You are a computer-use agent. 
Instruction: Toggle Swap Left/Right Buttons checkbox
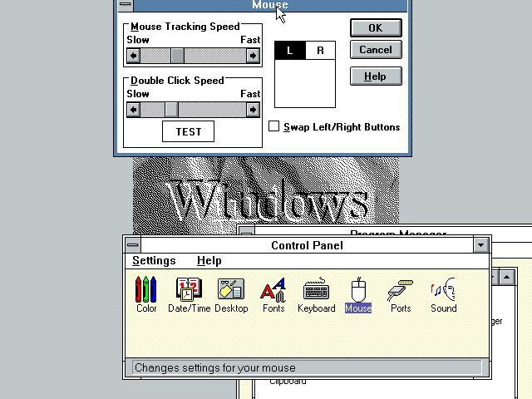click(x=273, y=126)
